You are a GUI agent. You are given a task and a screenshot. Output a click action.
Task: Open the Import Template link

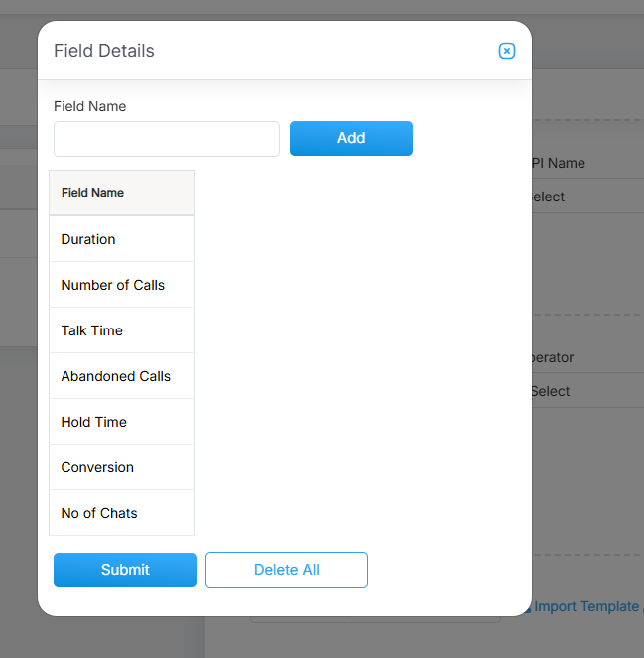click(x=587, y=606)
